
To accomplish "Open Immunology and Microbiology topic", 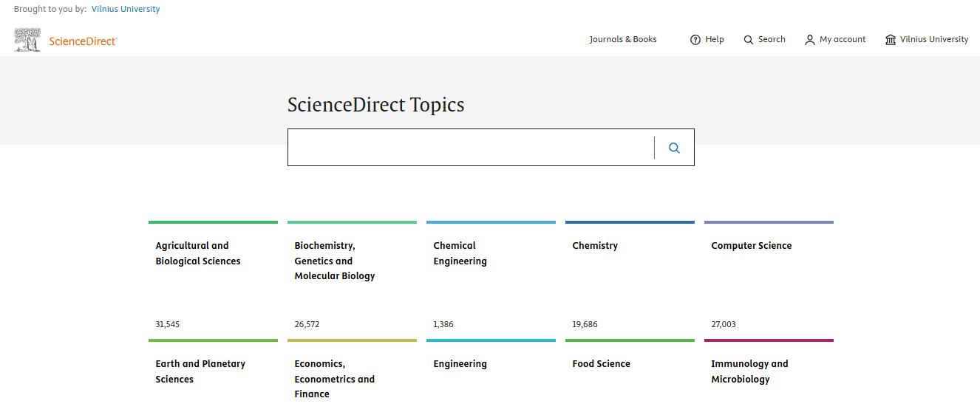I will click(749, 371).
